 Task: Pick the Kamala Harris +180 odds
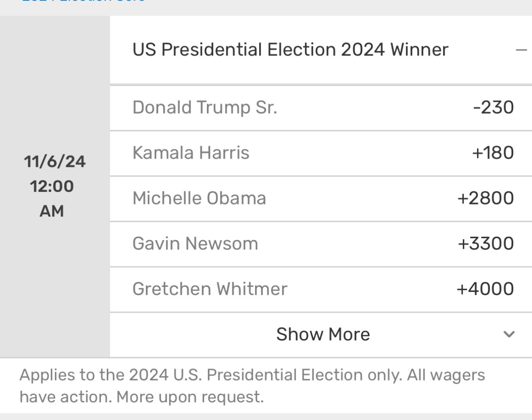(x=493, y=153)
